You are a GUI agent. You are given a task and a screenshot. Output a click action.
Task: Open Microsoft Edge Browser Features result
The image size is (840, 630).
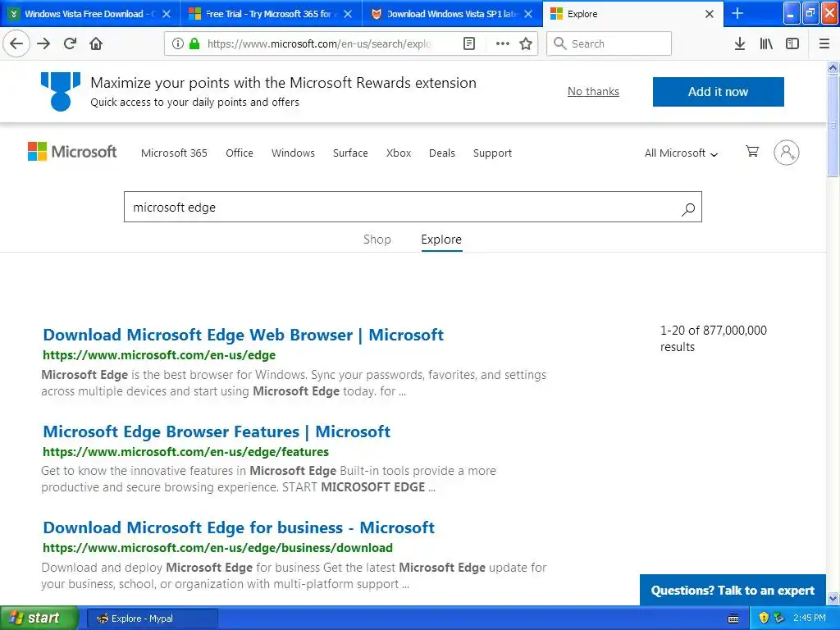pyautogui.click(x=217, y=431)
